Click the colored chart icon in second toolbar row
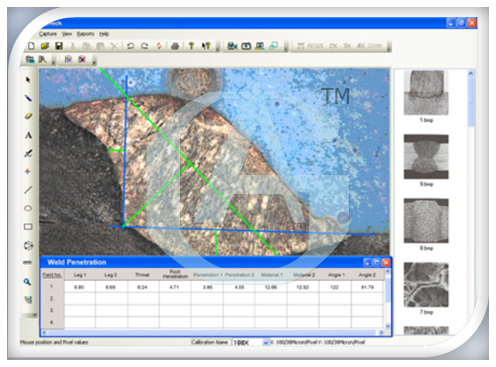The image size is (496, 367). tap(68, 59)
